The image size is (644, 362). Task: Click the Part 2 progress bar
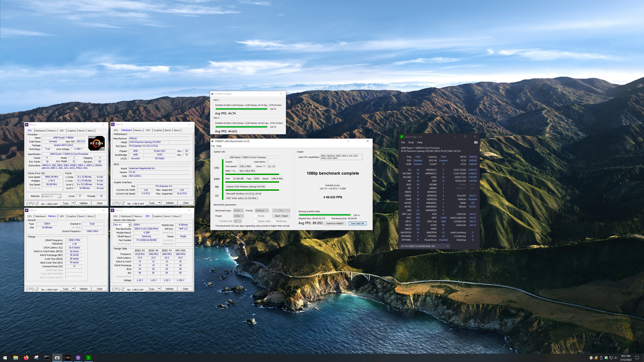241,127
